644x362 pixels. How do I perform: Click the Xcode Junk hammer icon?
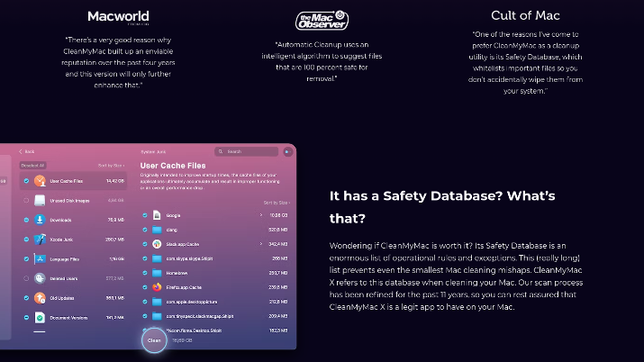[40, 240]
